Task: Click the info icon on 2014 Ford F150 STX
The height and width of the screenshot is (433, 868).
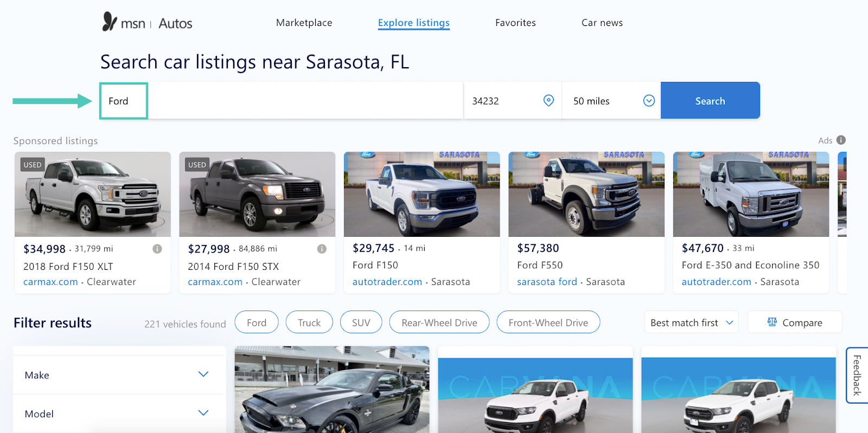Action: tap(322, 249)
